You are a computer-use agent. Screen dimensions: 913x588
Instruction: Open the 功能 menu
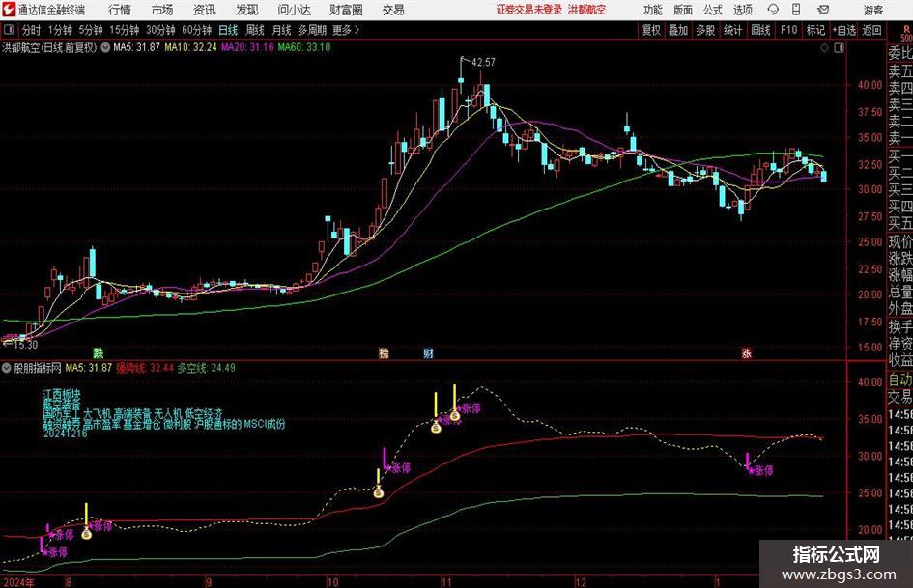coord(653,10)
